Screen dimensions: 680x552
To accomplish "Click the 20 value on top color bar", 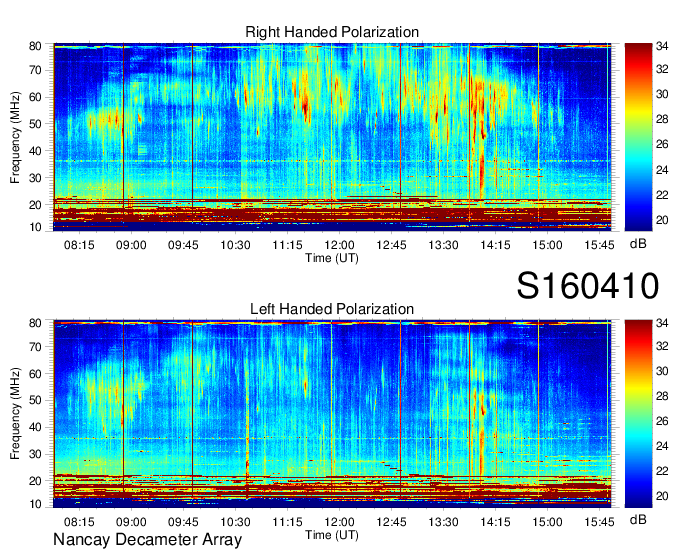I will click(x=662, y=220).
